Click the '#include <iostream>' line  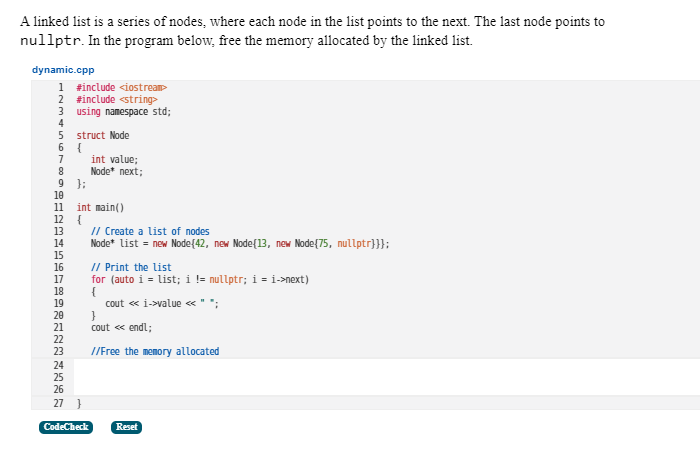coord(121,88)
